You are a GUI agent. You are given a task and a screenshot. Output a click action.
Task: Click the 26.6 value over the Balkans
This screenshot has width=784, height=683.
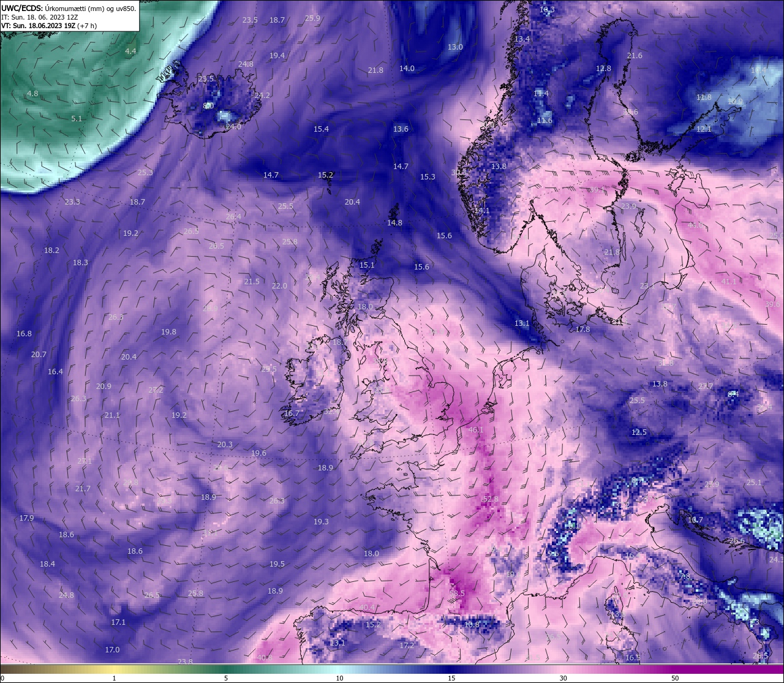pos(737,541)
